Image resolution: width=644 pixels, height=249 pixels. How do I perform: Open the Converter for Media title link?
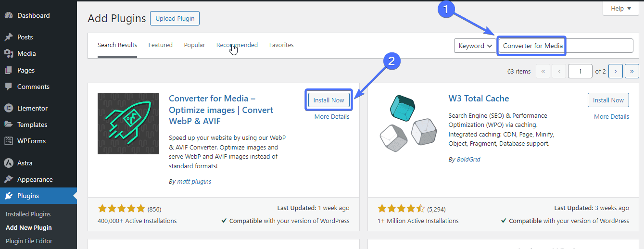(221, 110)
